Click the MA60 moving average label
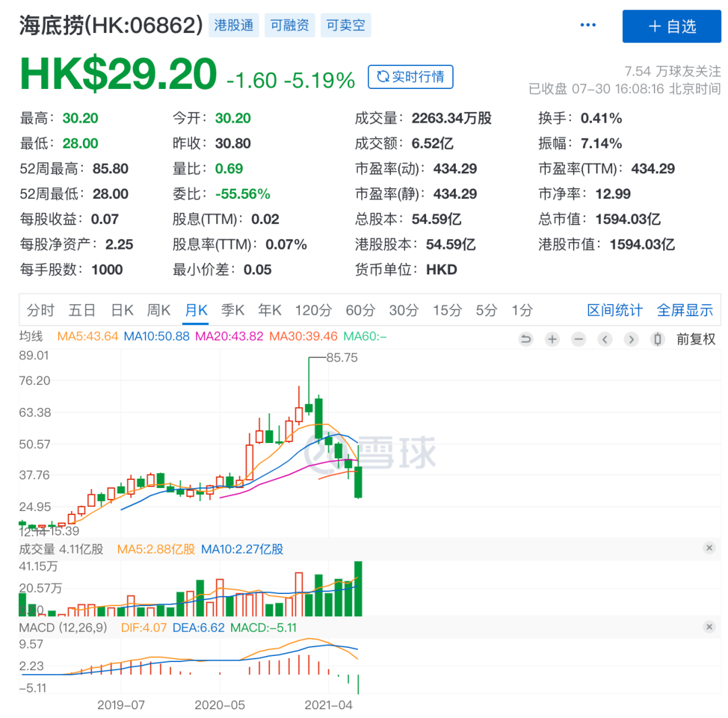Image resolution: width=728 pixels, height=718 pixels. pyautogui.click(x=365, y=336)
